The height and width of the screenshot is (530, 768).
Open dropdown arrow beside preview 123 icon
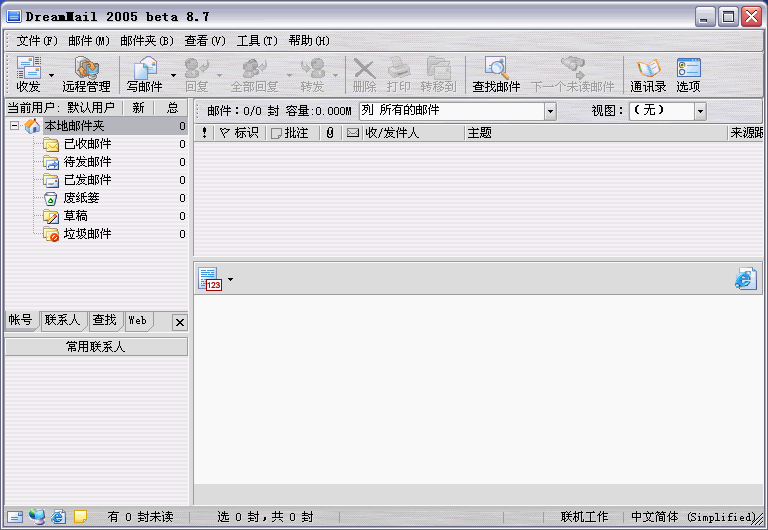click(x=230, y=280)
